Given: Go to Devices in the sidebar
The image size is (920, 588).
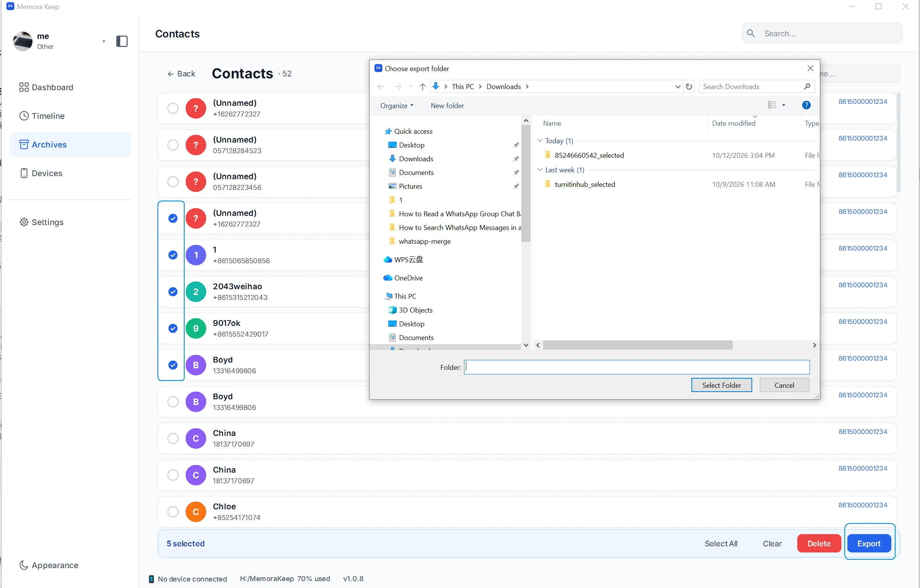Looking at the screenshot, I should point(41,173).
